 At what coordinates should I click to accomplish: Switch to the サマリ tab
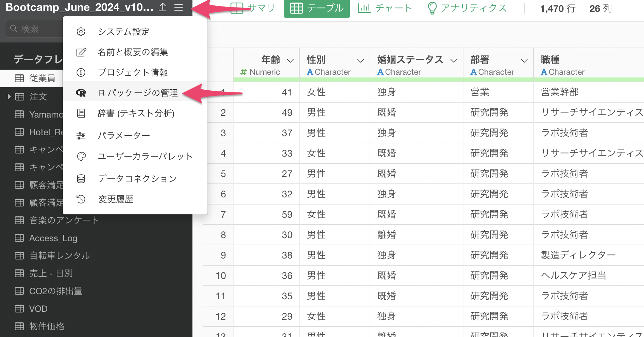[x=252, y=8]
